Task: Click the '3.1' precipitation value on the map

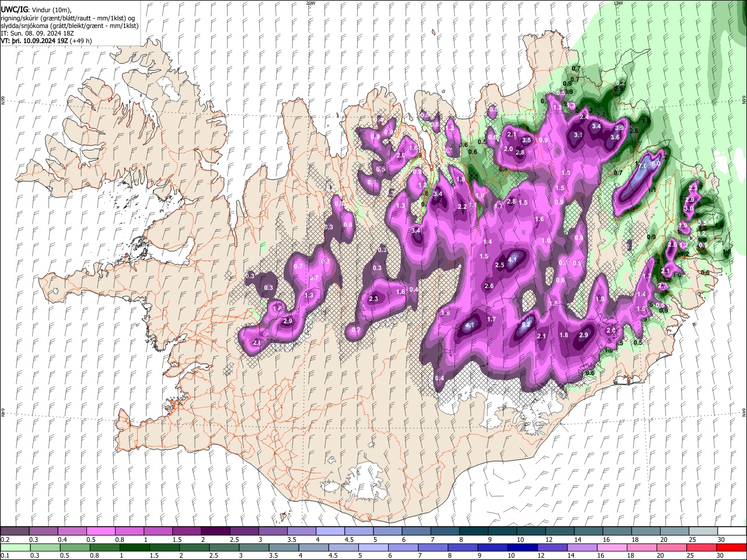Action: (578, 135)
